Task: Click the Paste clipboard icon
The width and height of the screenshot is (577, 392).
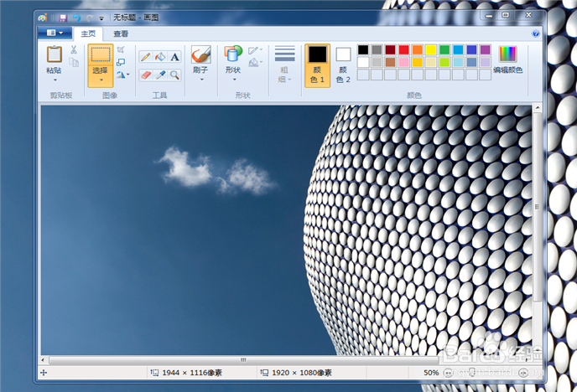Action: (x=54, y=54)
